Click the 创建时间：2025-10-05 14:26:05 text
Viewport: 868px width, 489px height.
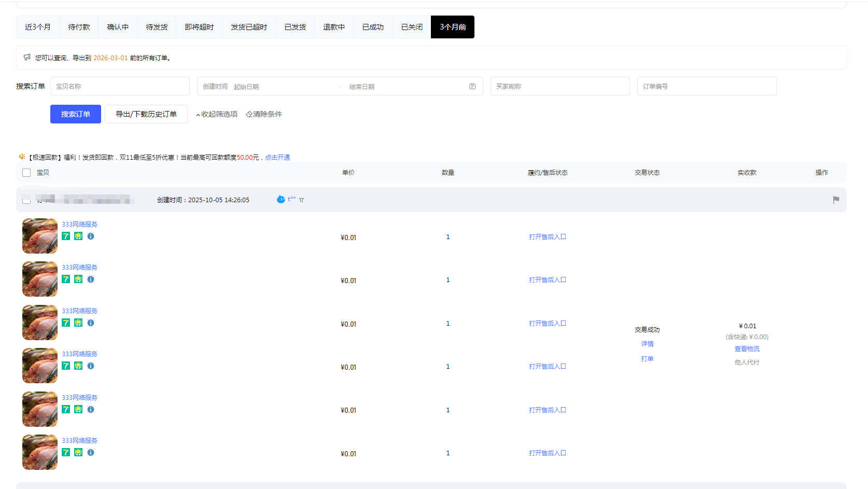203,200
